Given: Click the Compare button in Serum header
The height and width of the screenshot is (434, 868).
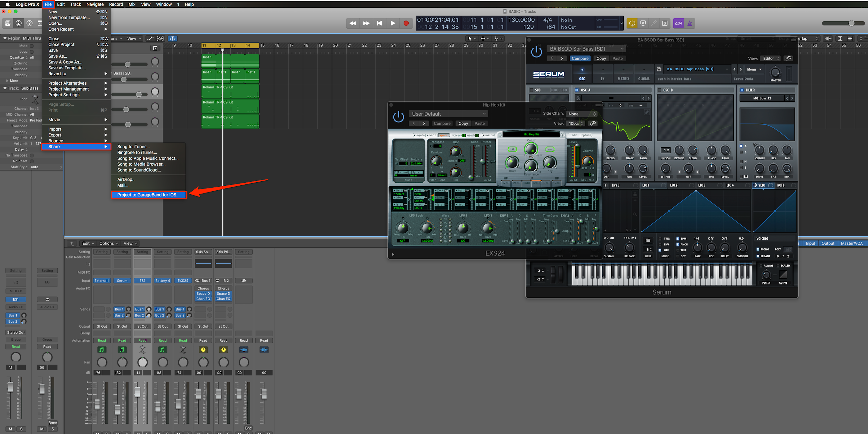Looking at the screenshot, I should pyautogui.click(x=580, y=59).
